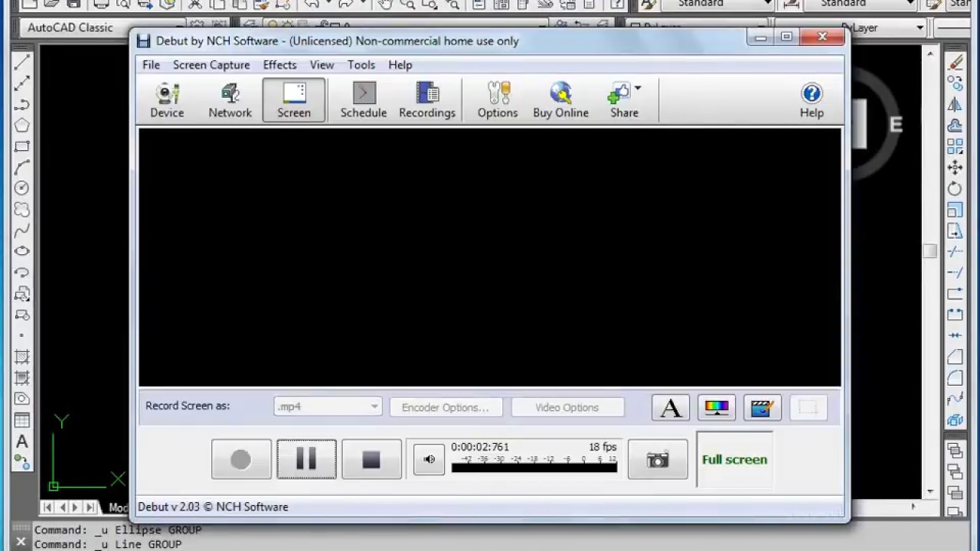This screenshot has height=551, width=980.
Task: Click the recording time 0:00:02:761 display
Action: click(x=480, y=447)
